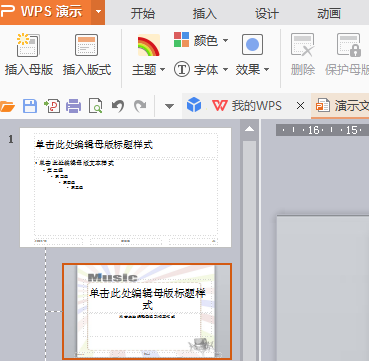Close the 我的WPS tab
This screenshot has height=361, width=369.
click(x=300, y=106)
